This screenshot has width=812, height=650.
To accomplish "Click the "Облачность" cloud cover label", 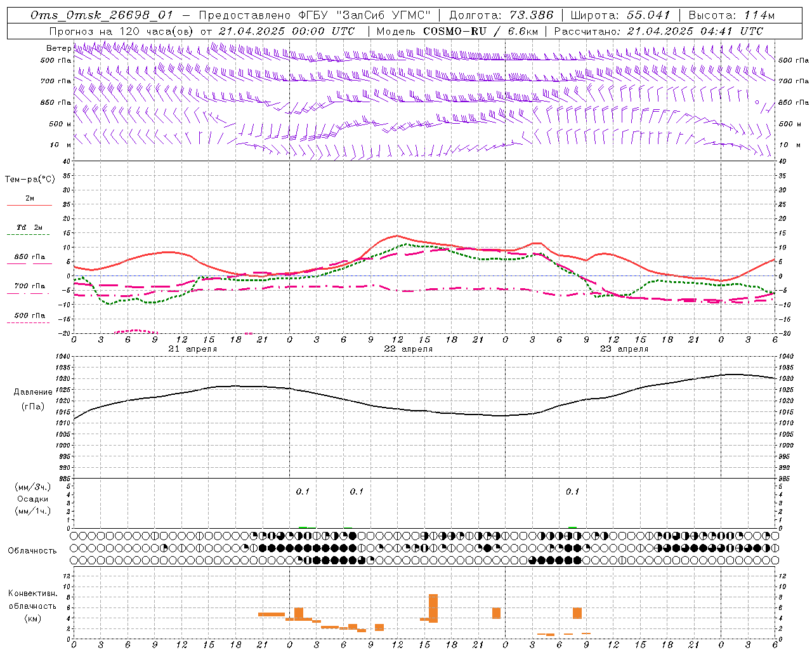I will pyautogui.click(x=32, y=550).
